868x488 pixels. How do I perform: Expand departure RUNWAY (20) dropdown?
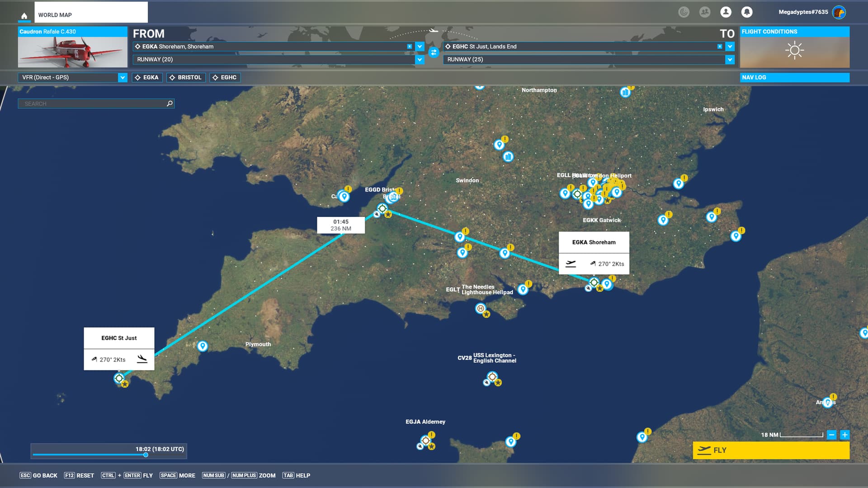point(420,60)
